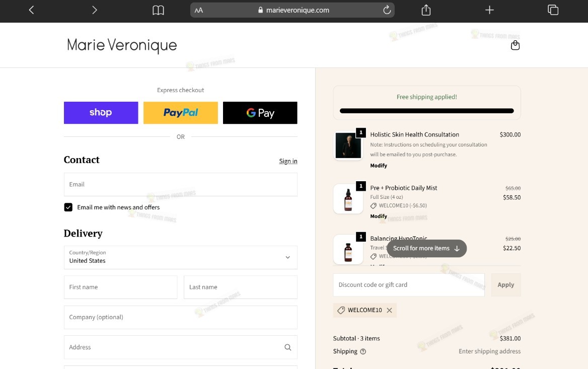This screenshot has height=369, width=588.
Task: Tap Scroll for more items
Action: point(426,248)
